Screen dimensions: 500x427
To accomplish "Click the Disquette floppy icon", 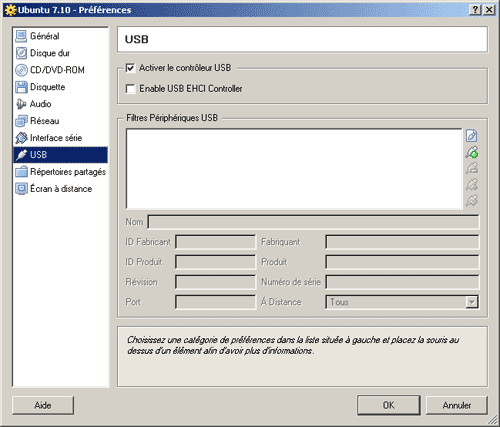I will (21, 87).
